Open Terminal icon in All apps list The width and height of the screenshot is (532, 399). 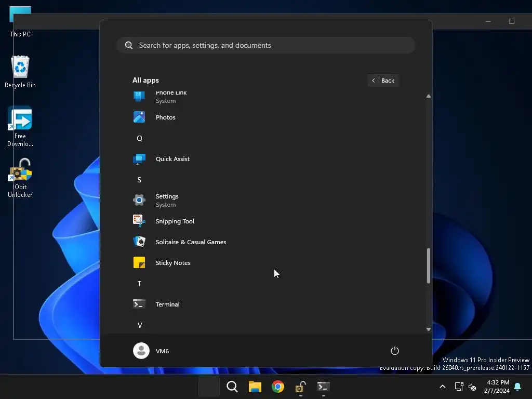pos(139,304)
